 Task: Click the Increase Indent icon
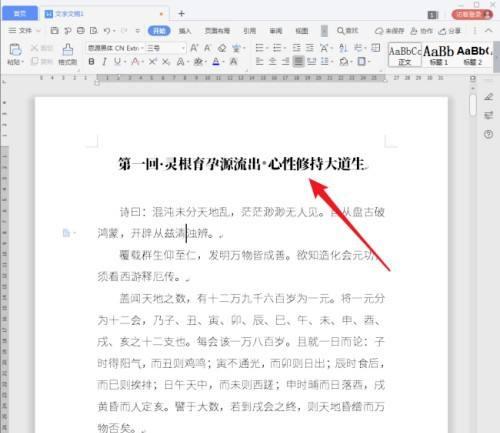[x=310, y=48]
